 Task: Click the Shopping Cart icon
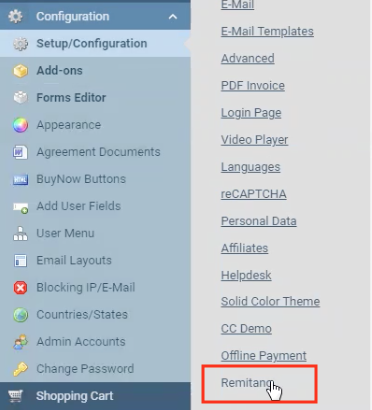(x=15, y=396)
